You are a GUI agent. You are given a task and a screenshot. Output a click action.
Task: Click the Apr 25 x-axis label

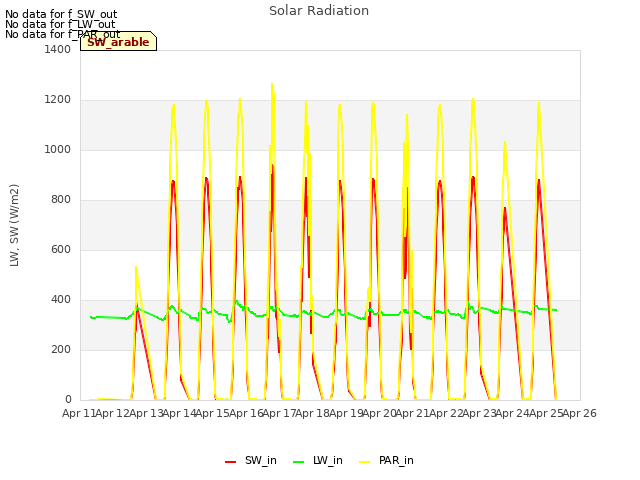(546, 413)
